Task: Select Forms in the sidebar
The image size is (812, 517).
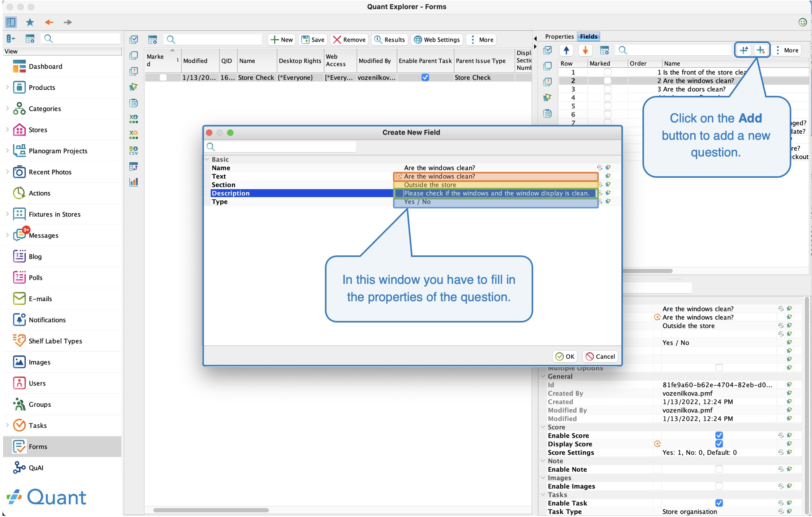Action: pyautogui.click(x=63, y=446)
